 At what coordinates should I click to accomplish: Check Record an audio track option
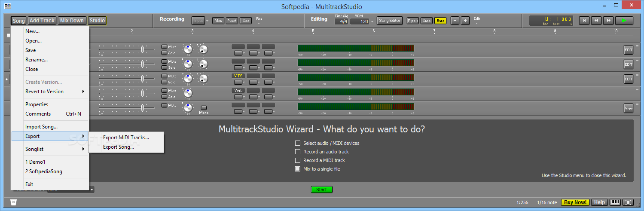(298, 152)
